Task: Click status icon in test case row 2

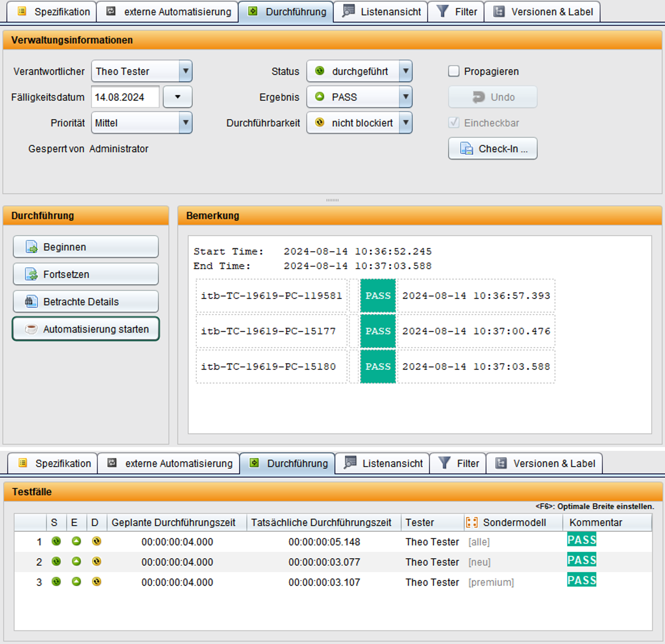Action: pos(56,562)
